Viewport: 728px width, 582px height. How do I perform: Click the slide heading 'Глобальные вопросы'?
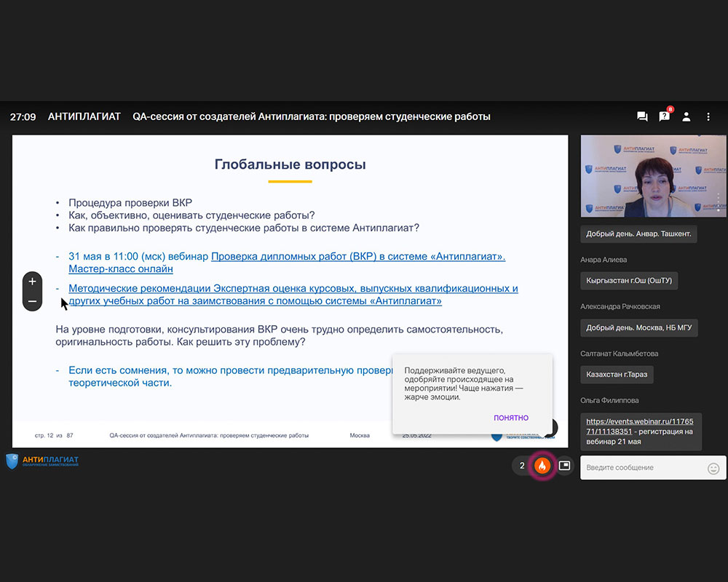click(290, 164)
